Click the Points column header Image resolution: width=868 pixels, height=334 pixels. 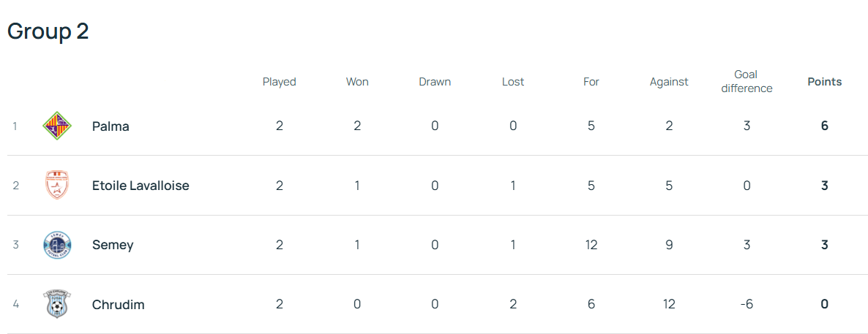(824, 82)
